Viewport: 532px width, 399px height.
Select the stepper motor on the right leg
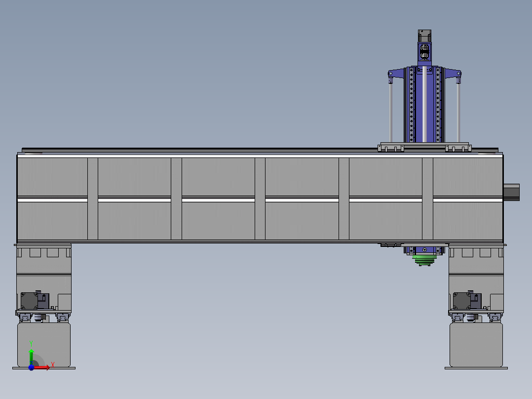pos(462,301)
